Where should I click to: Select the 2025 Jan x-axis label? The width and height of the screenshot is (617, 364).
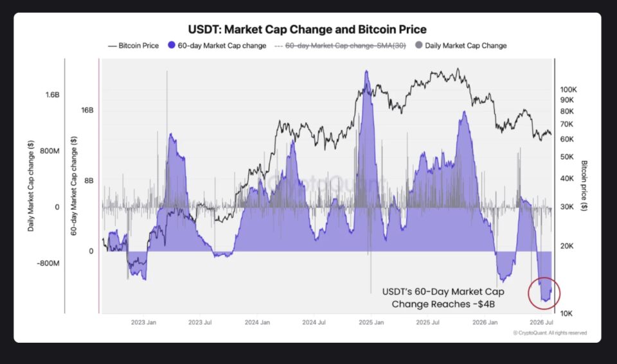tap(371, 322)
